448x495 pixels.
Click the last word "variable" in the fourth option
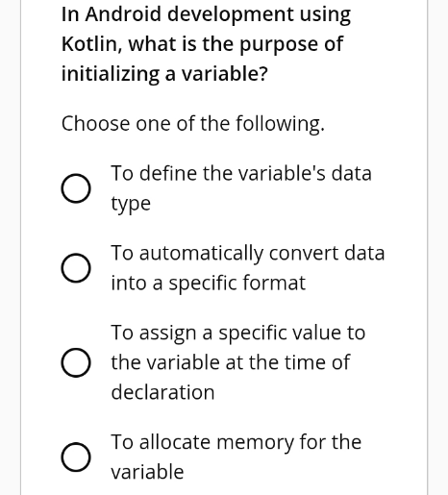[x=147, y=472]
